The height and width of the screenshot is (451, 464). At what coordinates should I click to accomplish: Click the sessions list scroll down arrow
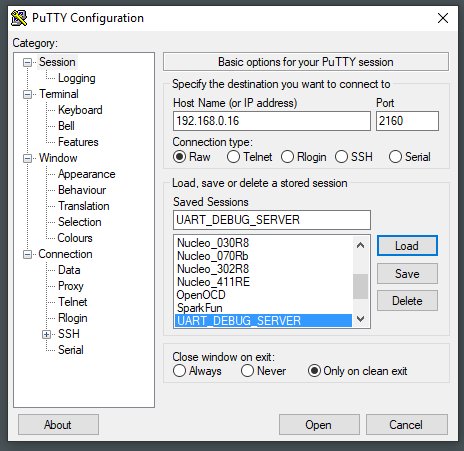(360, 319)
